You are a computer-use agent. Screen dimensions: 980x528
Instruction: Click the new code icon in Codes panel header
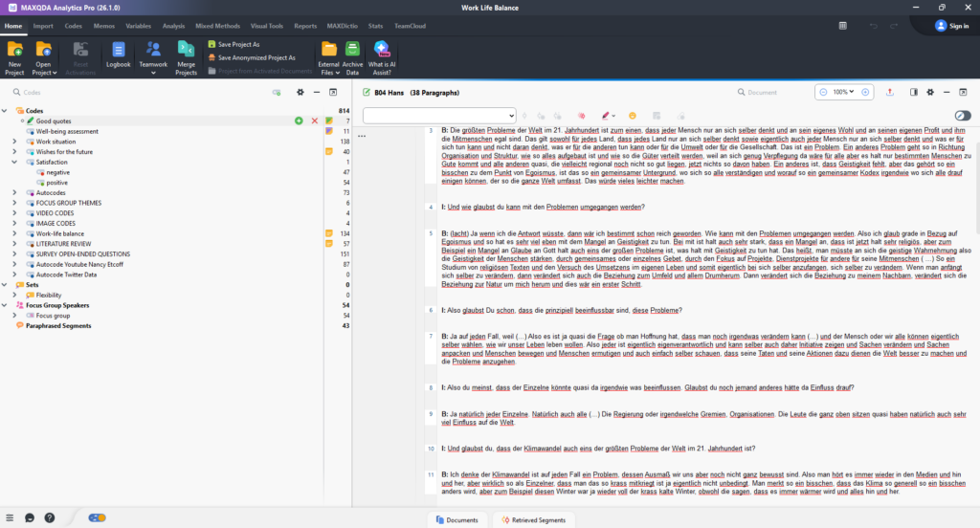277,93
